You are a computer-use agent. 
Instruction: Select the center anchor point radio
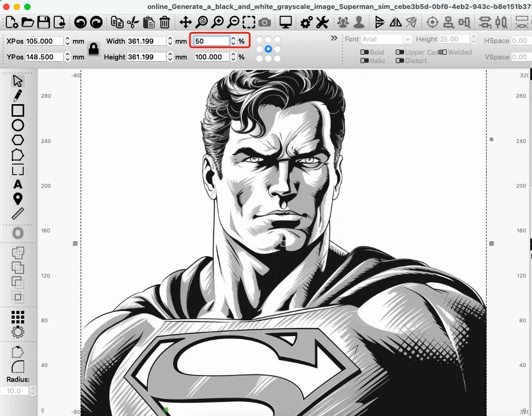(x=268, y=48)
